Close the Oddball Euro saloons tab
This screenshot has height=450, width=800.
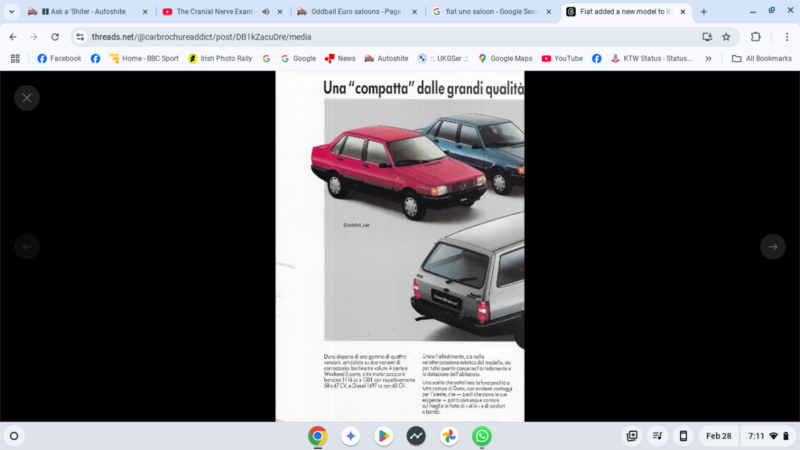tap(414, 11)
